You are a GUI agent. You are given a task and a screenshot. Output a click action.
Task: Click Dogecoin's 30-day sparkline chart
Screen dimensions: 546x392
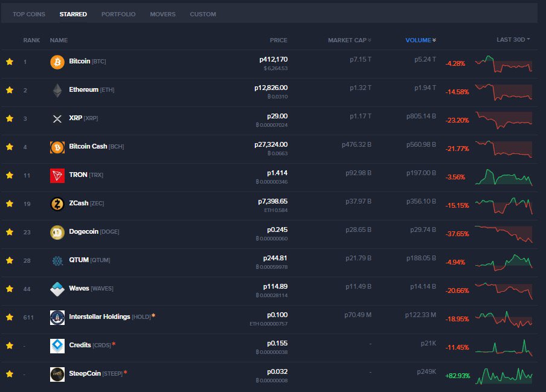click(504, 234)
